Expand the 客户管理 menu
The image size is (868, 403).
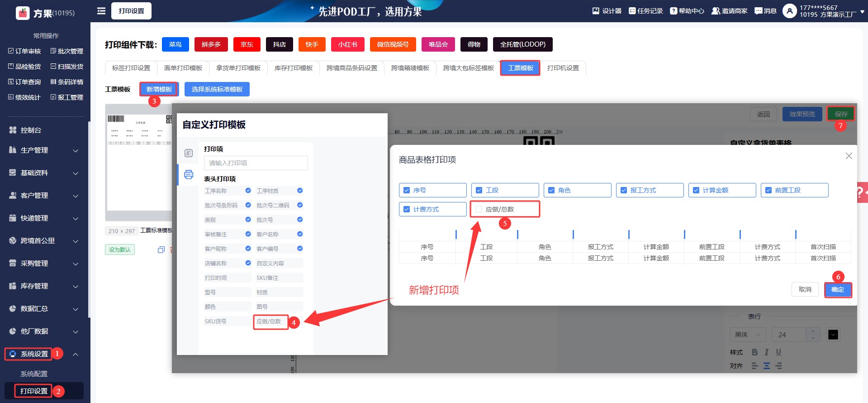pyautogui.click(x=44, y=196)
